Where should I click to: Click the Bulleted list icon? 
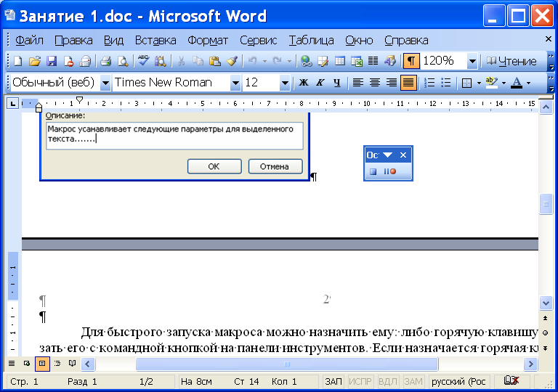[446, 83]
